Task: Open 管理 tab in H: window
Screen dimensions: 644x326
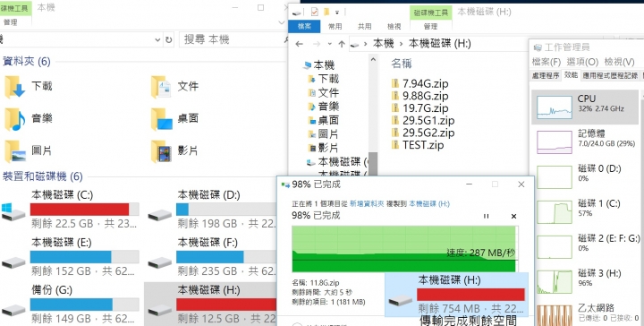Action: point(430,26)
